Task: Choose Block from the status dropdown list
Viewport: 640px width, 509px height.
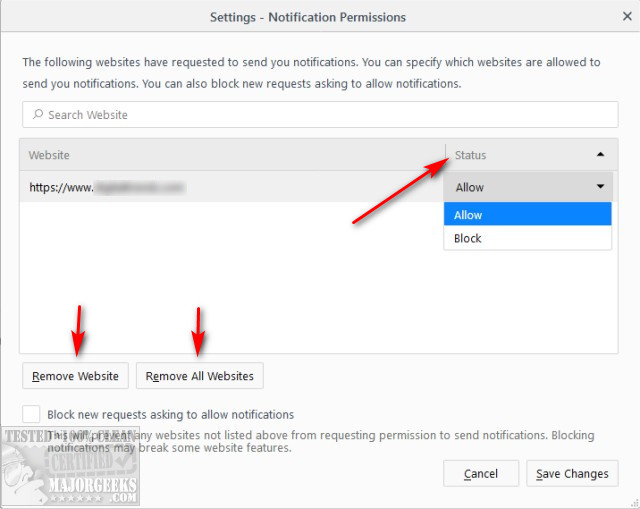Action: point(527,239)
